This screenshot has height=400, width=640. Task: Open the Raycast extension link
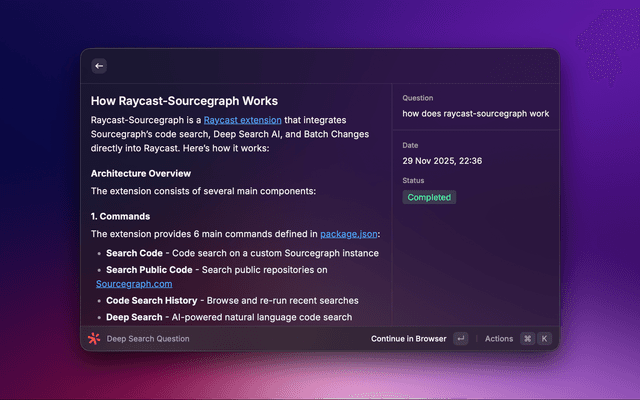242,120
